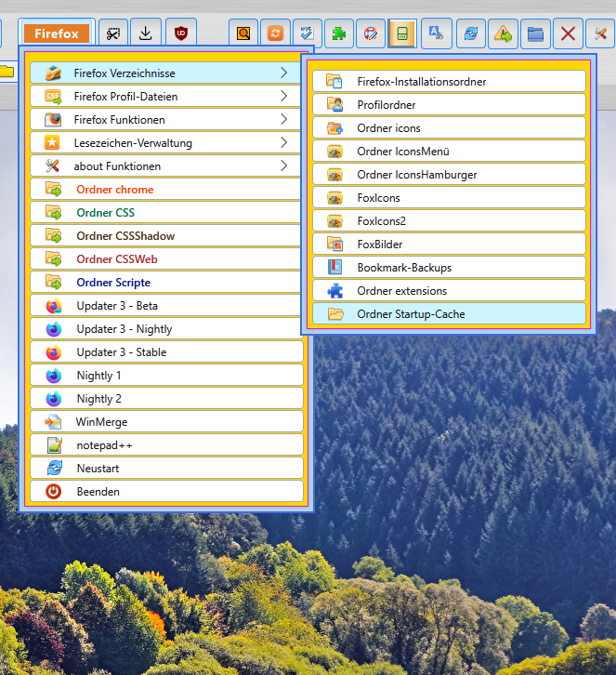
Task: Click the blue folder toolbar icon
Action: click(535, 34)
